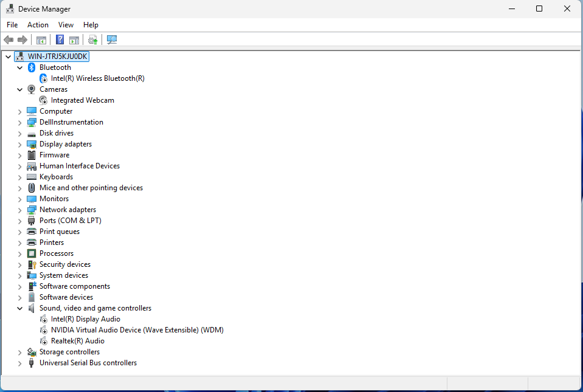Open the Help menu
Viewport: 583px width, 392px height.
[x=91, y=25]
